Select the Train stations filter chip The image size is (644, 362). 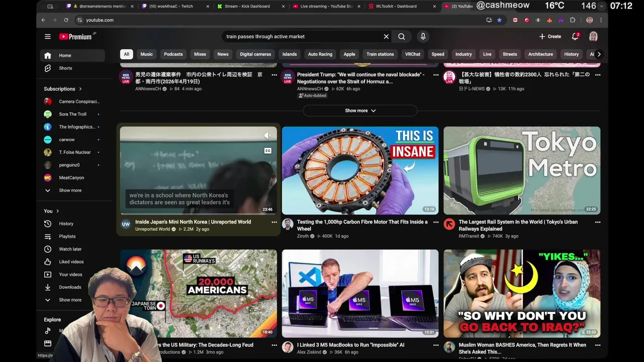click(x=380, y=54)
